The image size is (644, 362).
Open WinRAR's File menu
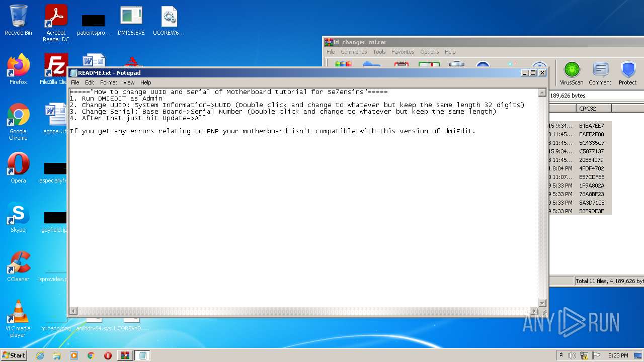331,52
